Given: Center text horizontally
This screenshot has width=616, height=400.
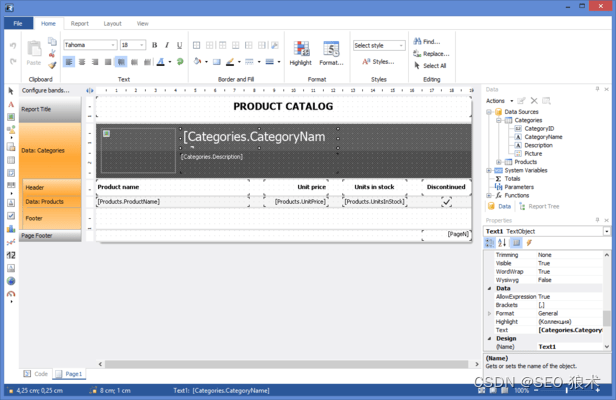Looking at the screenshot, I should pos(82,62).
